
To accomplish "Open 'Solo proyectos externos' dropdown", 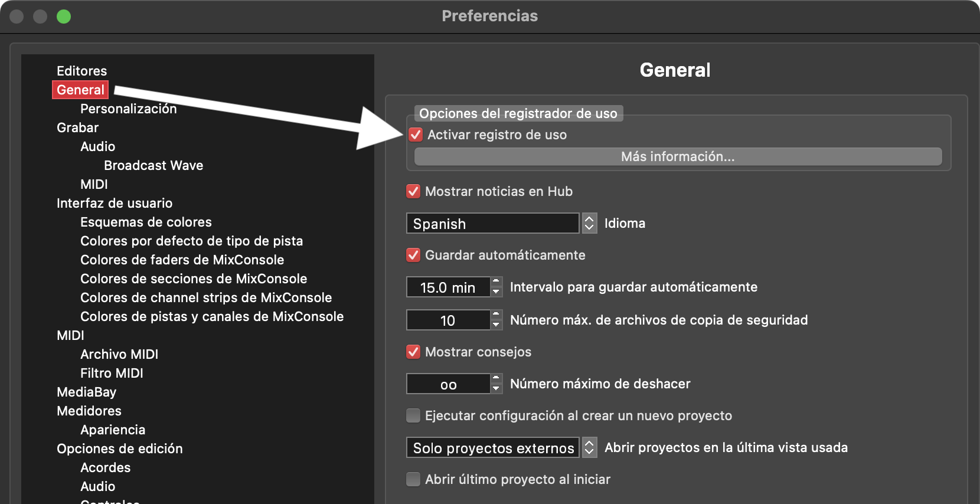I will click(492, 448).
